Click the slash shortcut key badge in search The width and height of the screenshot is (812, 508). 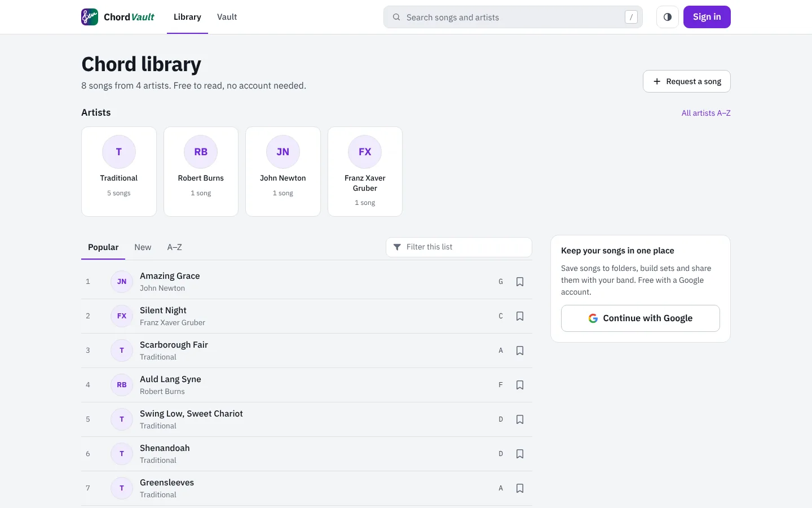[631, 17]
